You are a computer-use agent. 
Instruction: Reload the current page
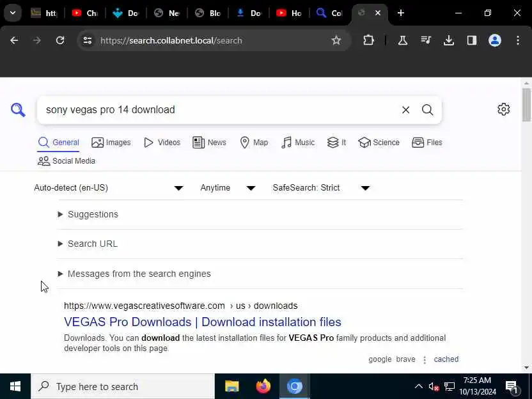tap(60, 40)
